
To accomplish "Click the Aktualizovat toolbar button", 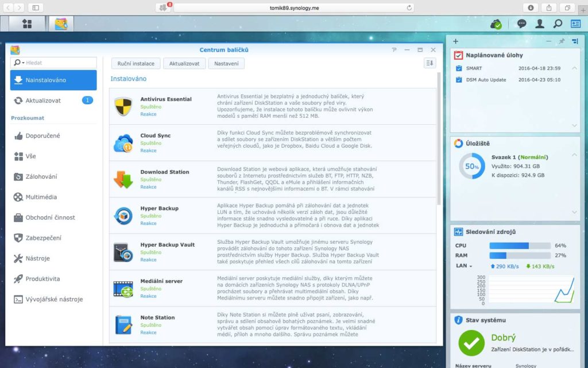I will 184,63.
